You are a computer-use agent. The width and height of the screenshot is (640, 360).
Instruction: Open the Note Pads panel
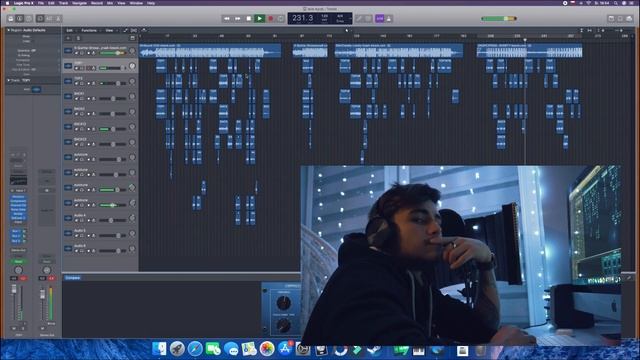620,19
